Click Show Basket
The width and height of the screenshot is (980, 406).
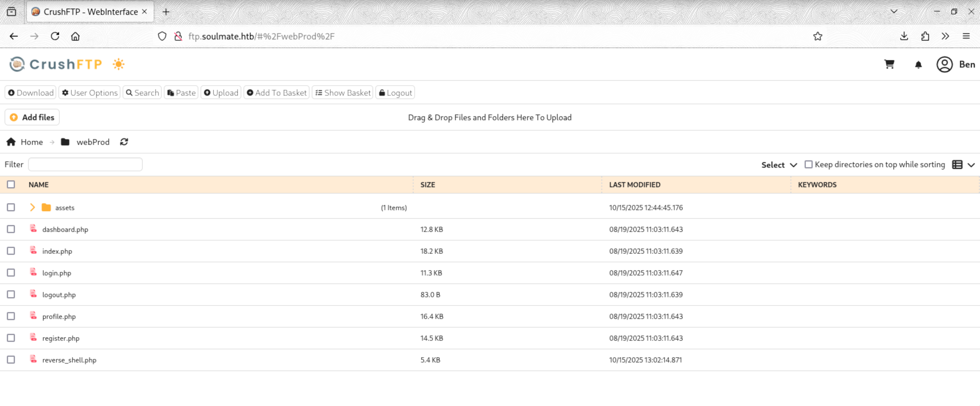(x=343, y=92)
